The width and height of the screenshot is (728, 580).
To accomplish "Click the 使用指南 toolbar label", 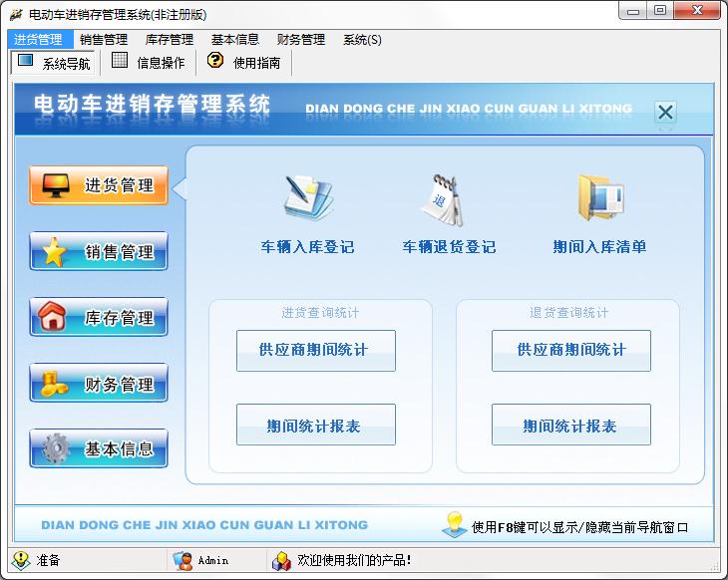I will tap(257, 63).
